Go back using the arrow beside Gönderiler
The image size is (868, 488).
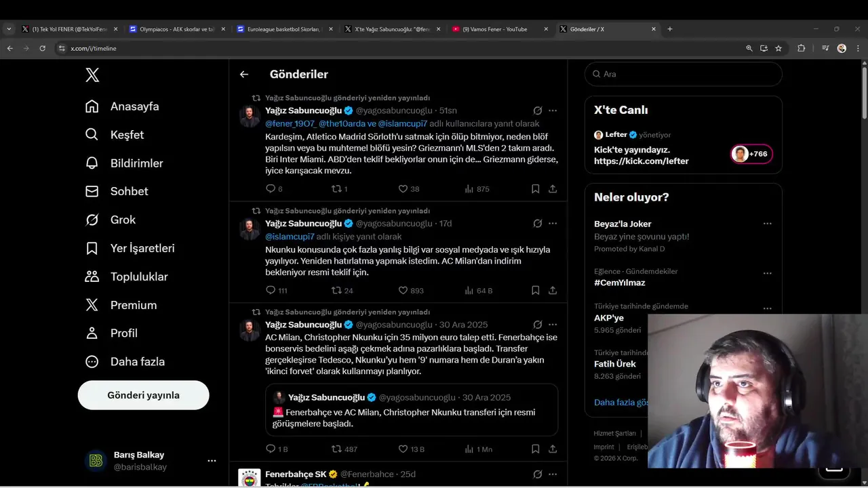244,75
